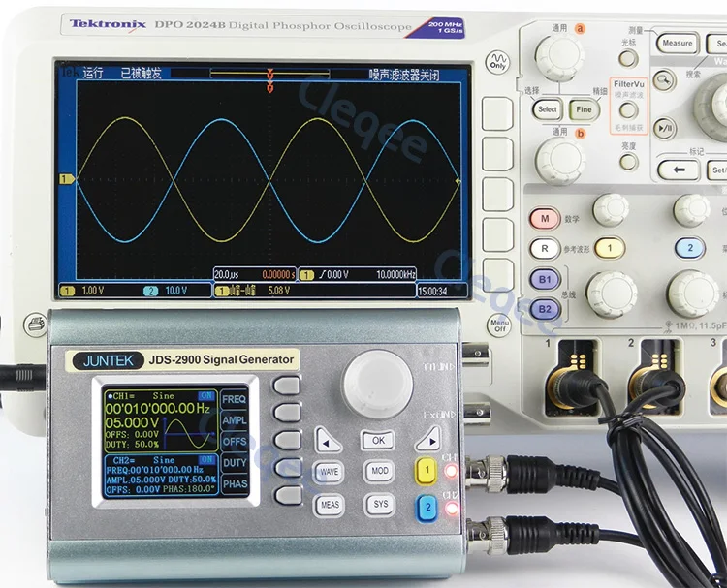The width and height of the screenshot is (727, 588).
Task: Tap the second side bezel button on the oscilloscope
Action: [497, 154]
